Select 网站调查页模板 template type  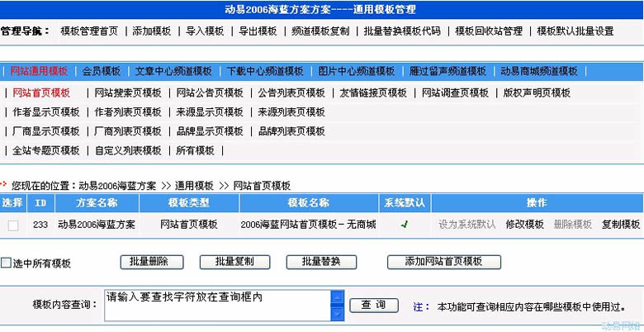tap(456, 92)
